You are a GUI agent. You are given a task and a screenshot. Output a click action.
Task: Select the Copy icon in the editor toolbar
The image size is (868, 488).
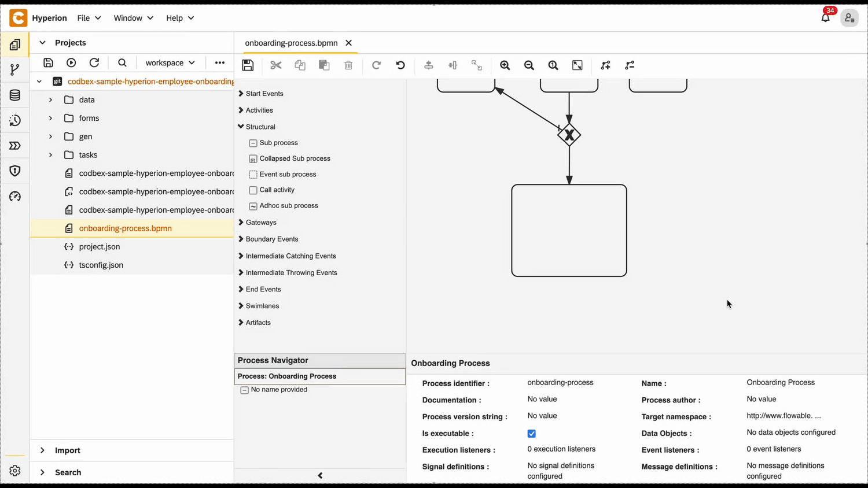click(x=300, y=65)
